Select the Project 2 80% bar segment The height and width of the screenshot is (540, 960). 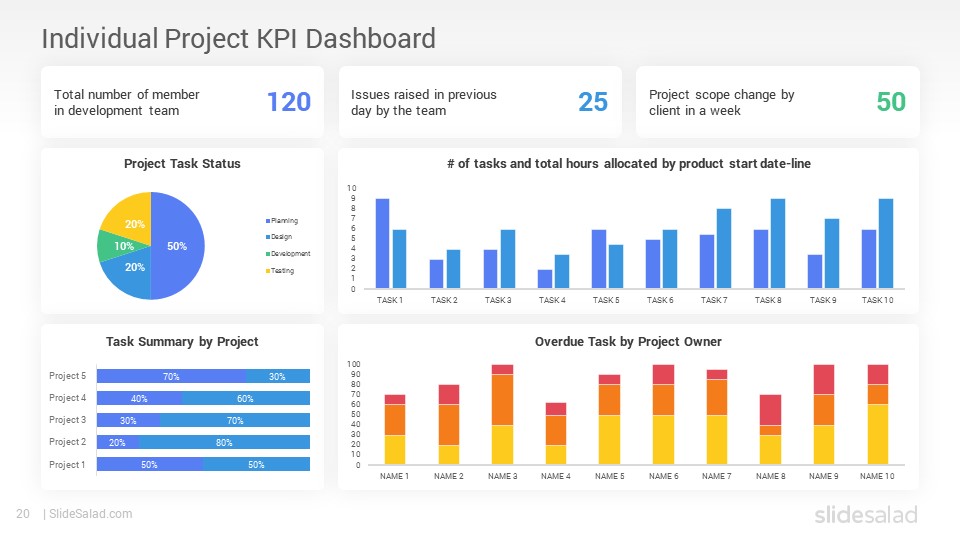pyautogui.click(x=224, y=442)
